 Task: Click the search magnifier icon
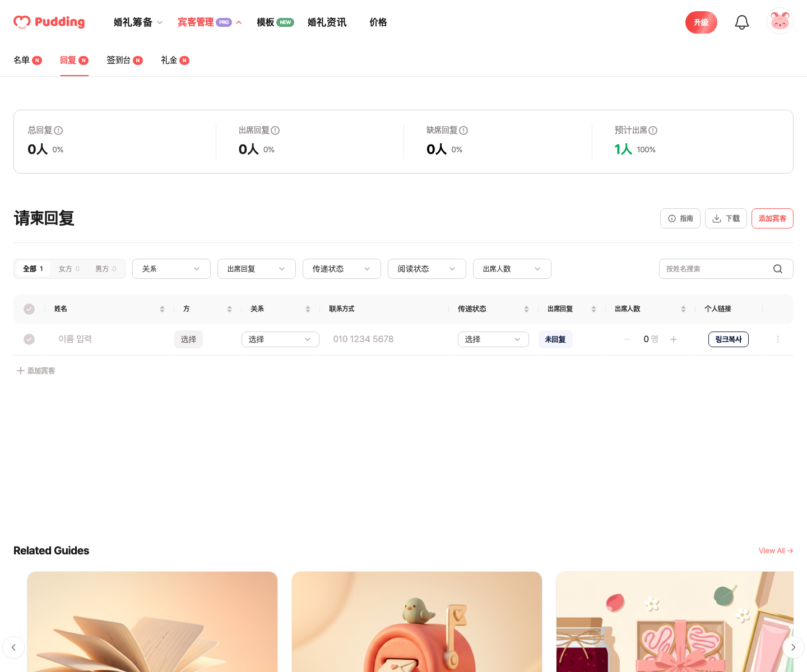click(778, 269)
